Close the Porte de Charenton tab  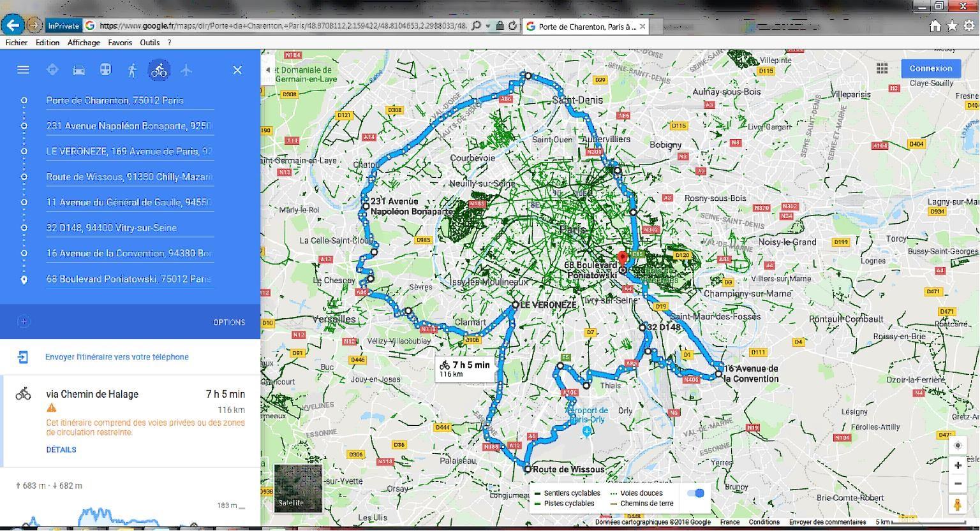click(642, 26)
